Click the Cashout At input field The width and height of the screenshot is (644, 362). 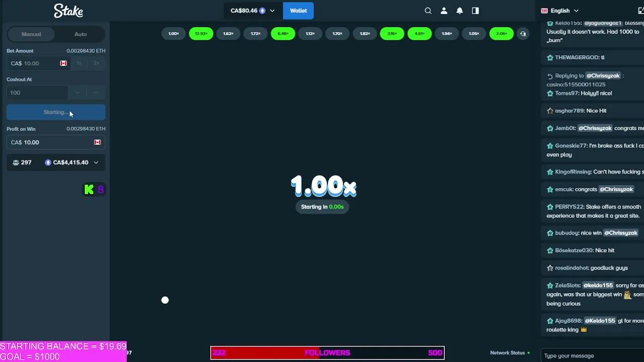37,93
